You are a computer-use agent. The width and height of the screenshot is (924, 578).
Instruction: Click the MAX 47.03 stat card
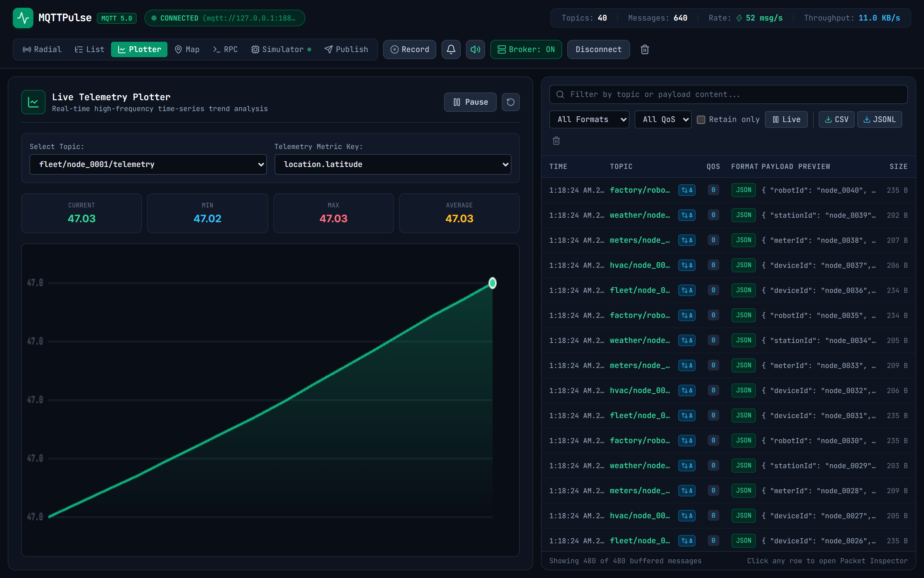pyautogui.click(x=333, y=213)
